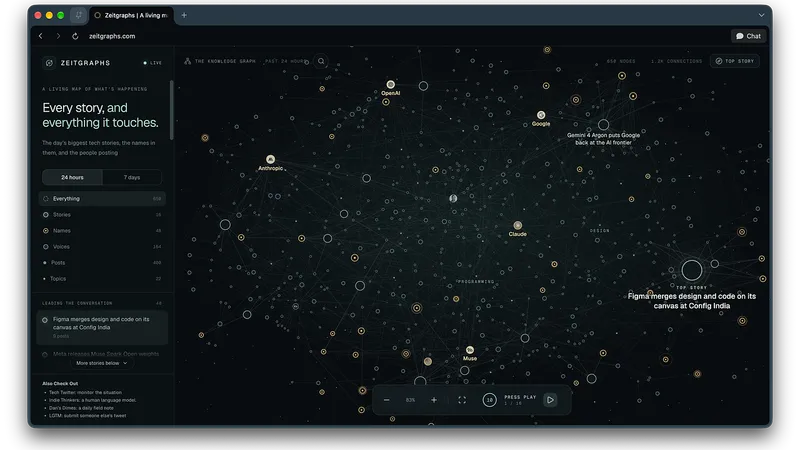Image resolution: width=800 pixels, height=450 pixels.
Task: Click the tab bar dropdown chevron
Action: tap(761, 15)
